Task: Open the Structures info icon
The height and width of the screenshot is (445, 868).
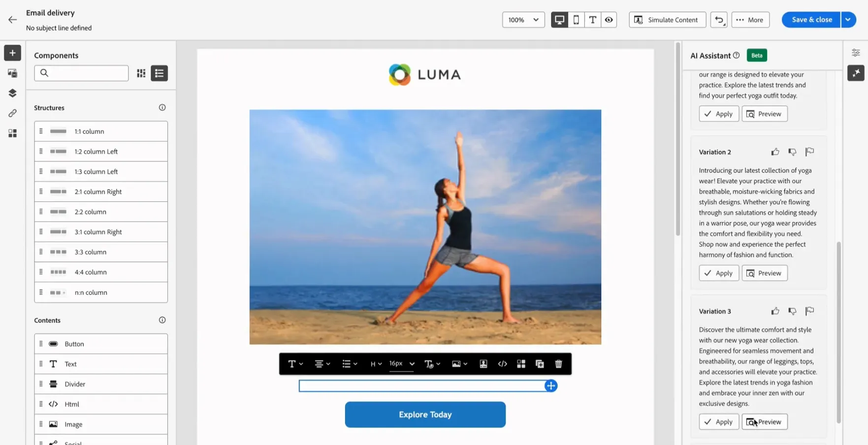Action: (x=162, y=107)
